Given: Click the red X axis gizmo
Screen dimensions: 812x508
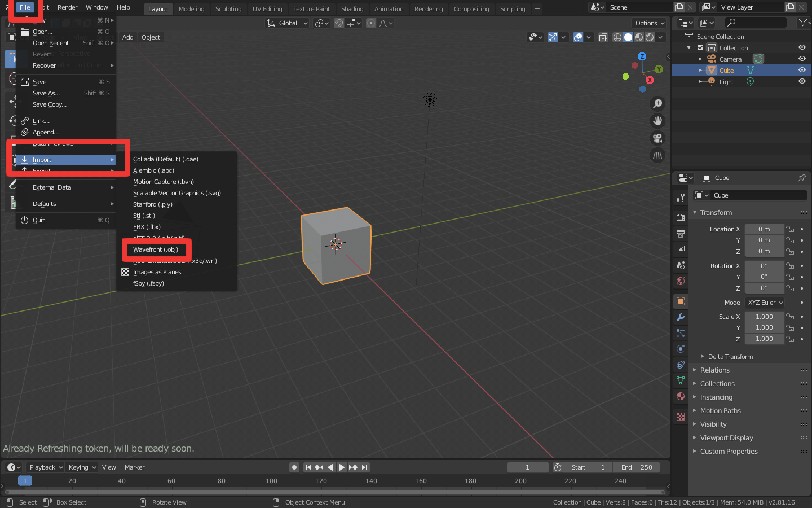Looking at the screenshot, I should click(x=650, y=80).
